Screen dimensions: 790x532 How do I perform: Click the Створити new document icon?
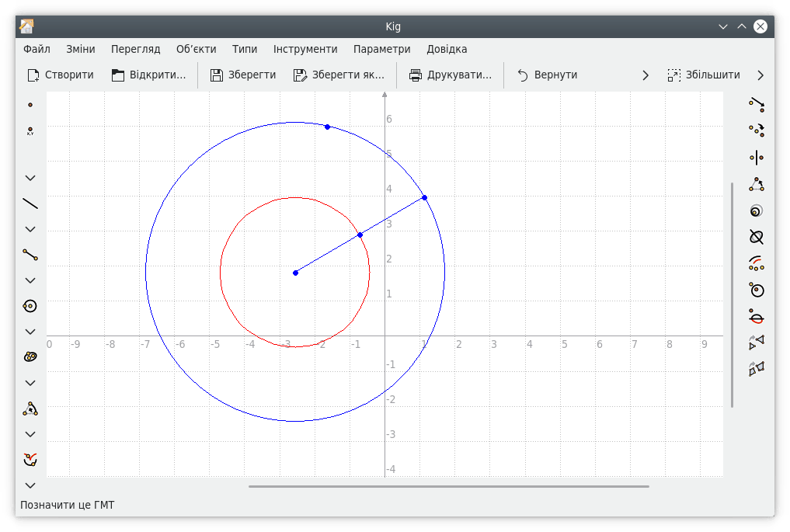33,75
